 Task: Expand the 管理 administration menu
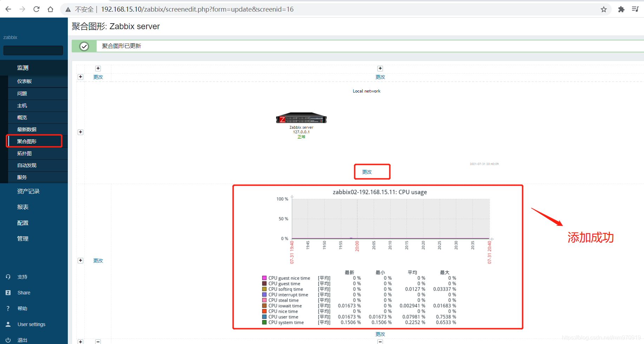pyautogui.click(x=23, y=238)
